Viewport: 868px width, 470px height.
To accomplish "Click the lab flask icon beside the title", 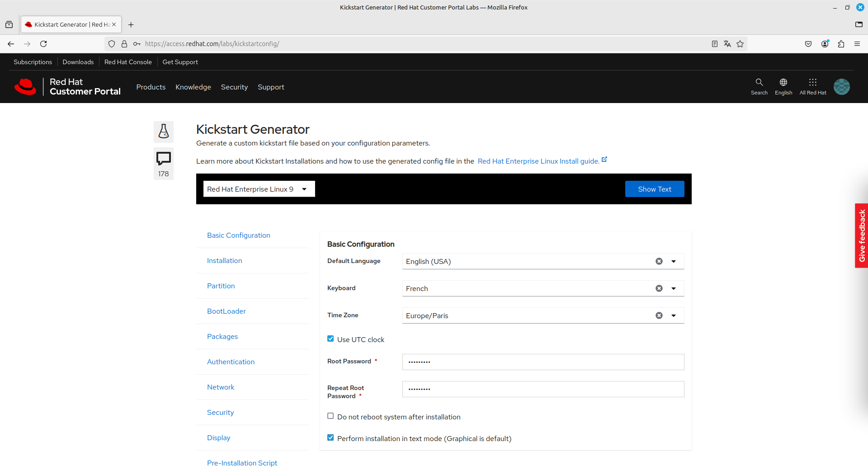I will coord(164,132).
